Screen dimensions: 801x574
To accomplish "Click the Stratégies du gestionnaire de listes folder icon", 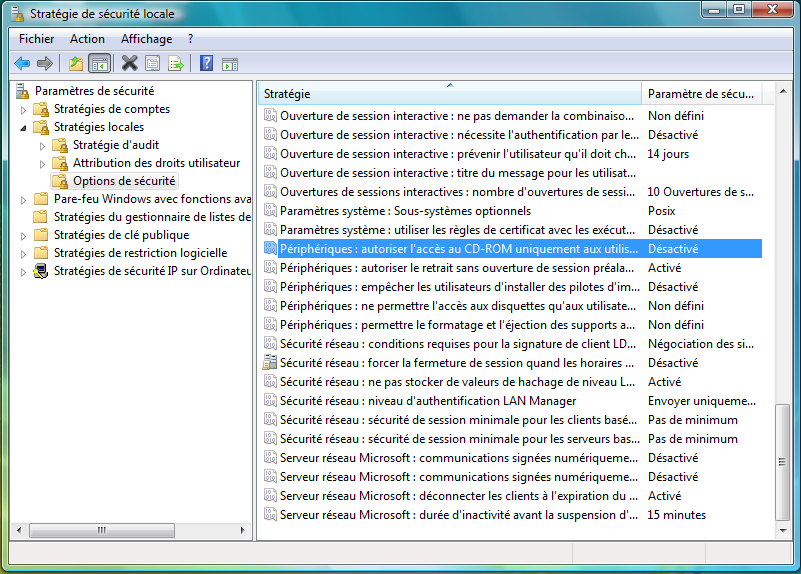I will tap(41, 217).
